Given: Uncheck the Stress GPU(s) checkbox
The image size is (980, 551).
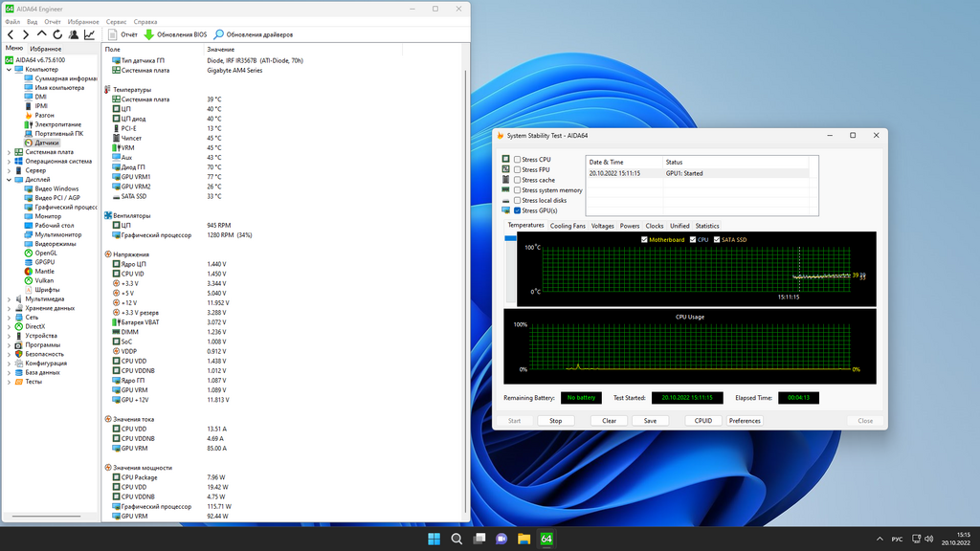Looking at the screenshot, I should point(517,210).
